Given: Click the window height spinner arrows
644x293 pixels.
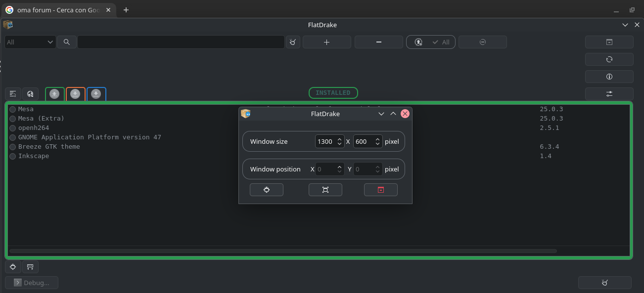Looking at the screenshot, I should click(x=378, y=141).
